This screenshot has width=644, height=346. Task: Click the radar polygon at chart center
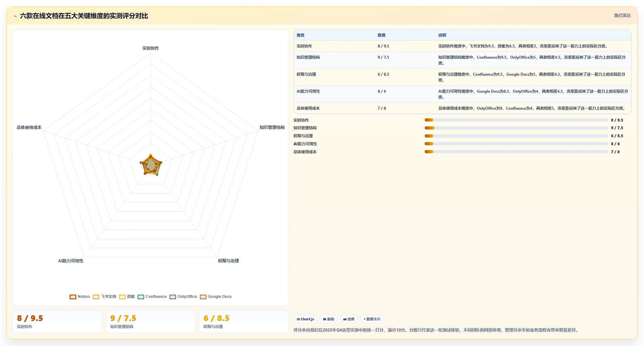tap(151, 165)
